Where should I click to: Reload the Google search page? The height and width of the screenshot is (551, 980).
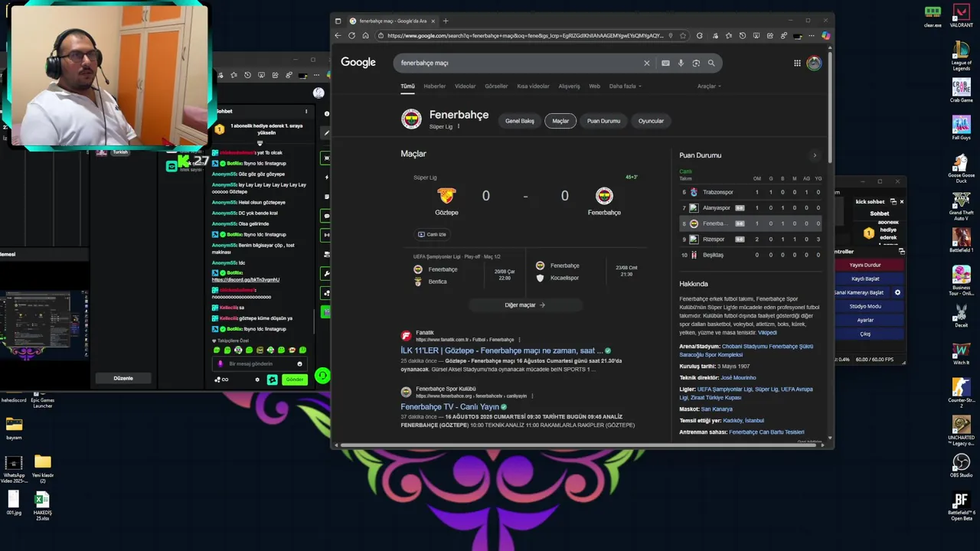tap(351, 35)
